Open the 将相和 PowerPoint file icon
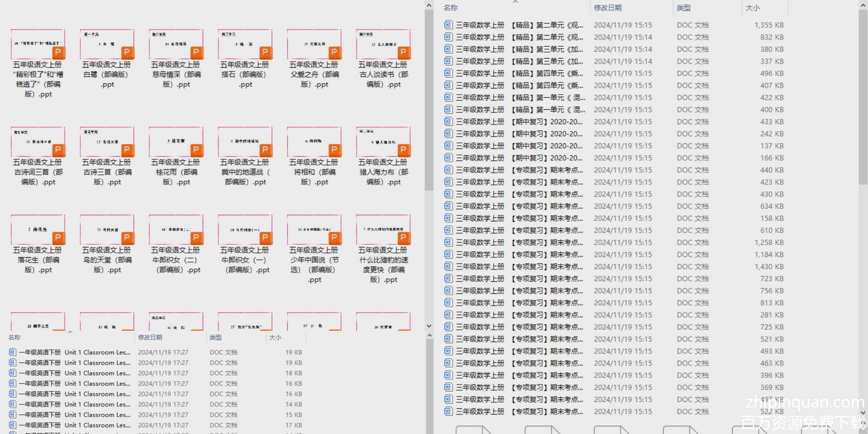This screenshot has height=434, width=868. click(x=314, y=142)
